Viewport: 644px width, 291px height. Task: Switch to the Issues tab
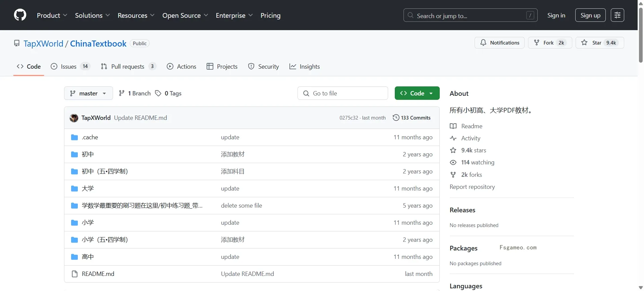click(x=70, y=66)
